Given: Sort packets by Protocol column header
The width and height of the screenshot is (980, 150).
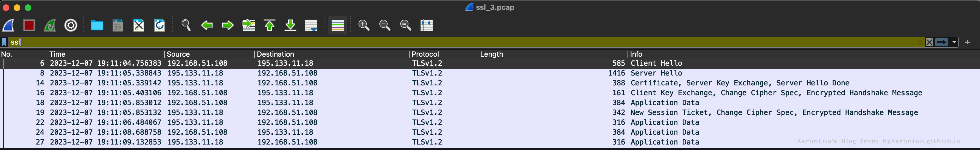Looking at the screenshot, I should tap(425, 54).
